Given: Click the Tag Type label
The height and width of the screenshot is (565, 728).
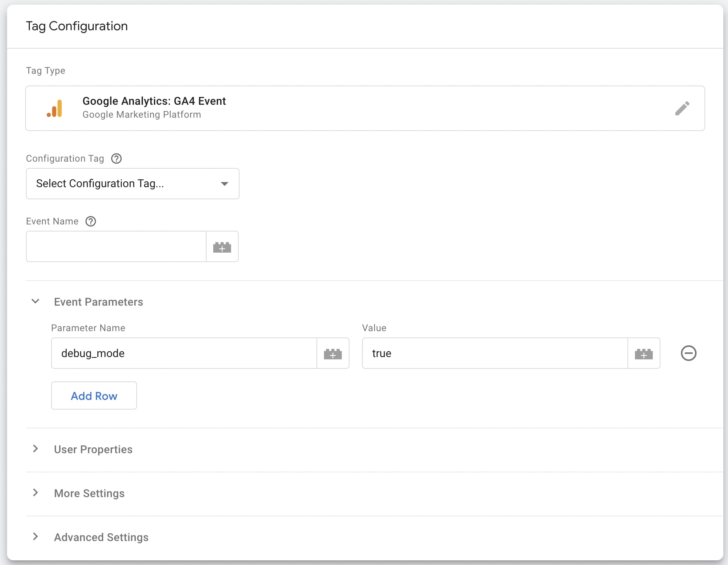Looking at the screenshot, I should (x=46, y=71).
